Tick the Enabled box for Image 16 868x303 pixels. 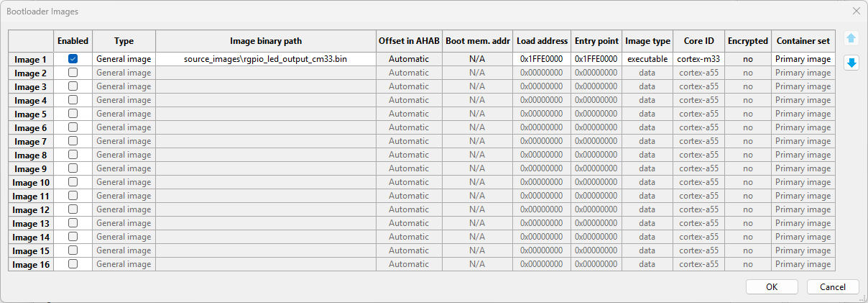[73, 264]
